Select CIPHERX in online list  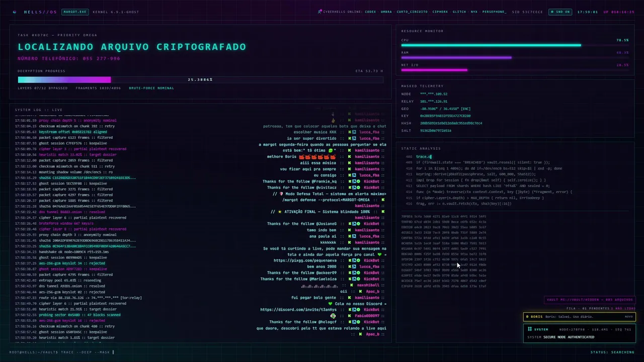coord(440,12)
